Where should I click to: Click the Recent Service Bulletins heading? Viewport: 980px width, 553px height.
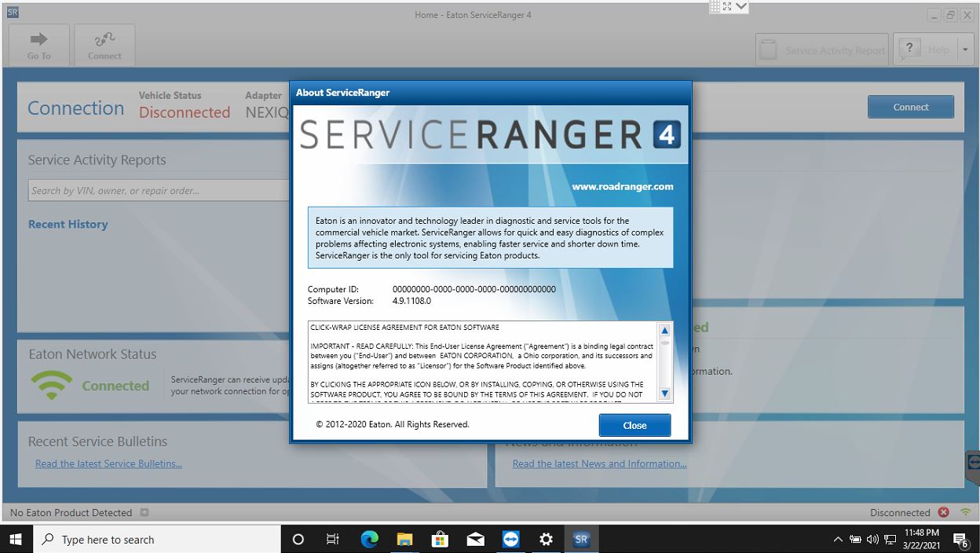coord(98,441)
